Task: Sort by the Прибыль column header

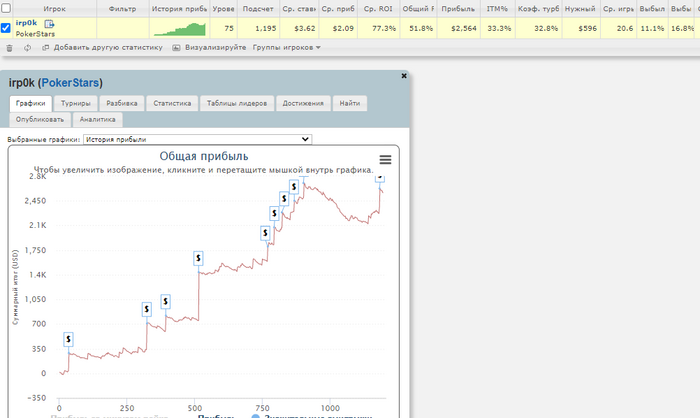Action: tap(458, 8)
